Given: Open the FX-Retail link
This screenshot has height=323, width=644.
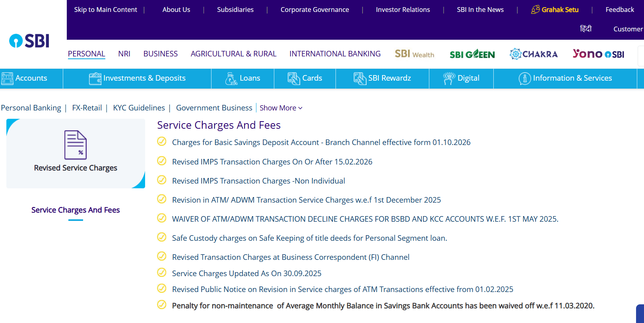Looking at the screenshot, I should (87, 108).
